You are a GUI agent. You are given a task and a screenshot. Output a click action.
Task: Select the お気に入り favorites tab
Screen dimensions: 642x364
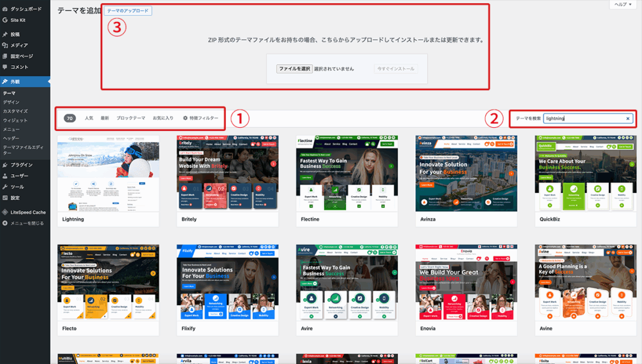[x=163, y=118]
